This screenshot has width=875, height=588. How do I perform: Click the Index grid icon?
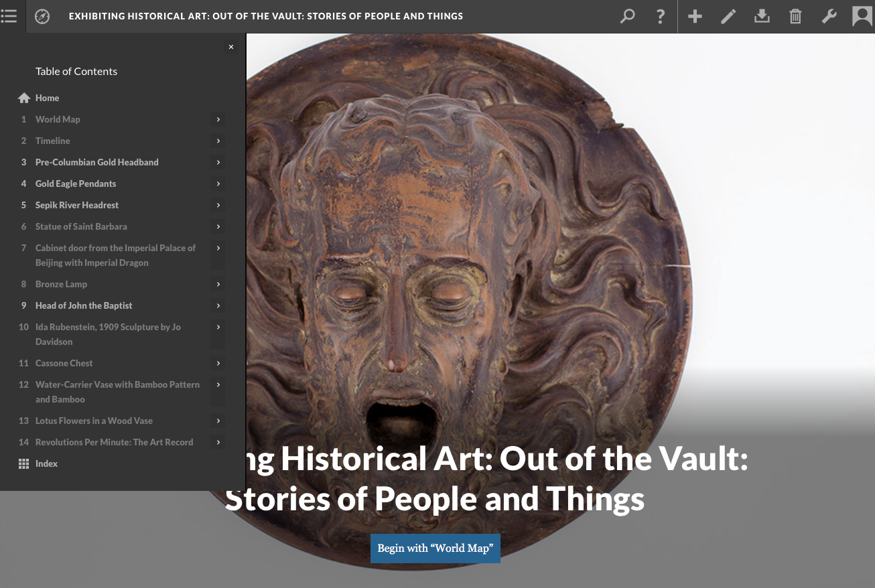[x=23, y=463]
